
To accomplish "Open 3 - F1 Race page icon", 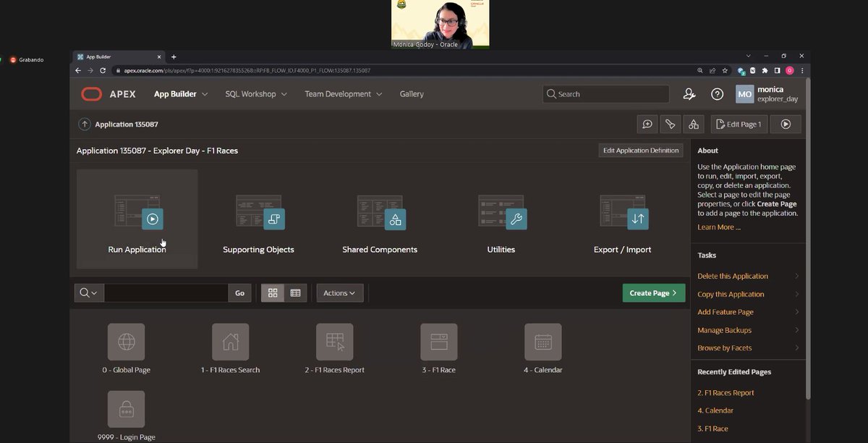I will [438, 342].
